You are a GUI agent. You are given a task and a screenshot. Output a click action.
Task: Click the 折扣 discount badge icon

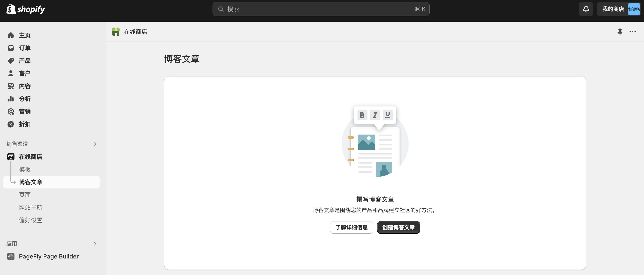tap(11, 124)
